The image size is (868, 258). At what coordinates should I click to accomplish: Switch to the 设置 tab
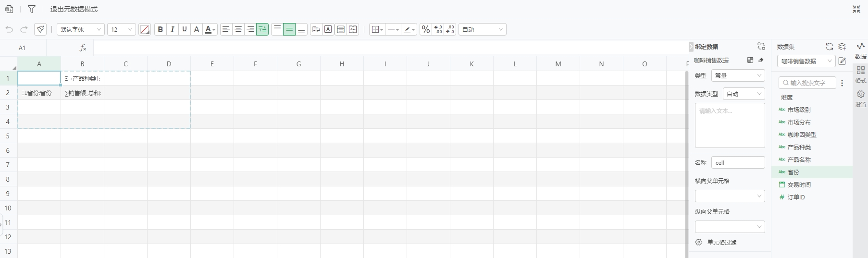tap(860, 98)
